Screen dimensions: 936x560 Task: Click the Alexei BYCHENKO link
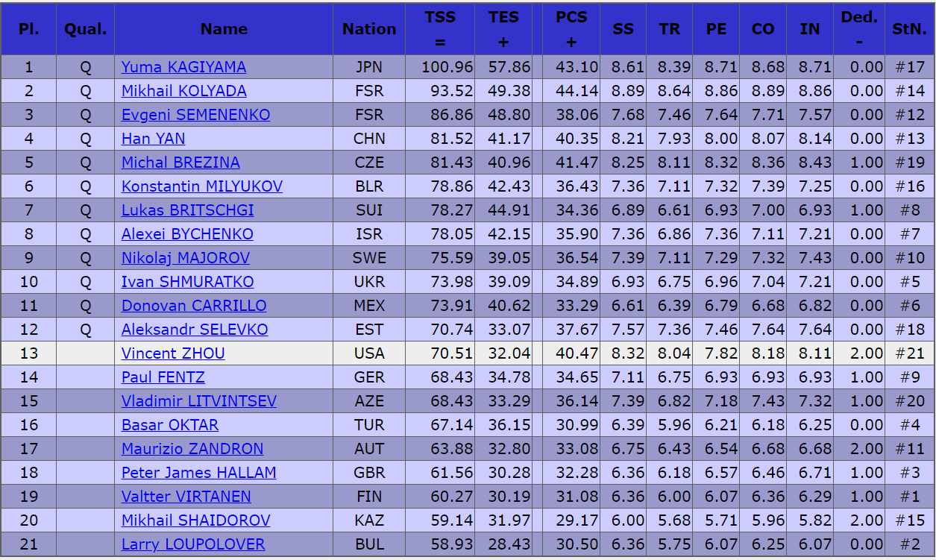[187, 234]
